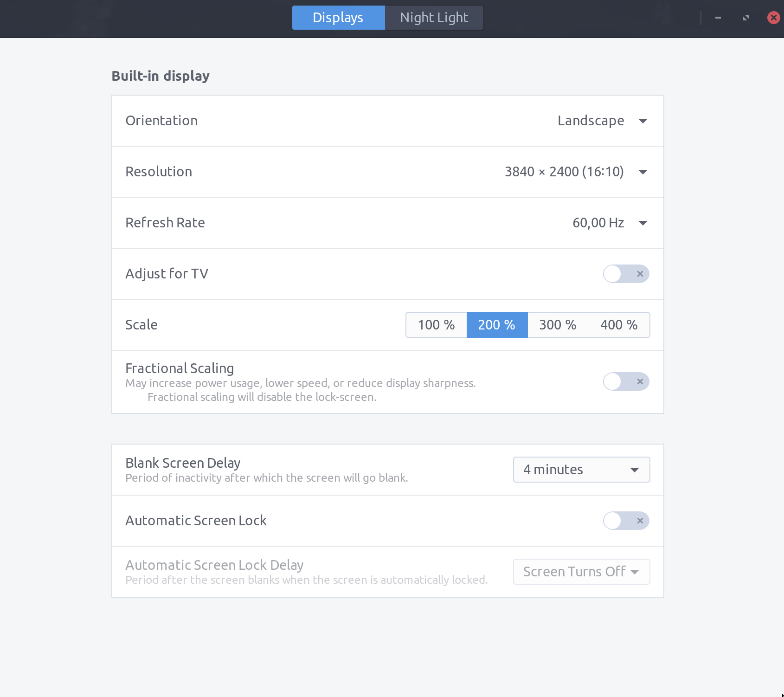
Task: Click the selected 200 % scale button
Action: [x=497, y=325]
